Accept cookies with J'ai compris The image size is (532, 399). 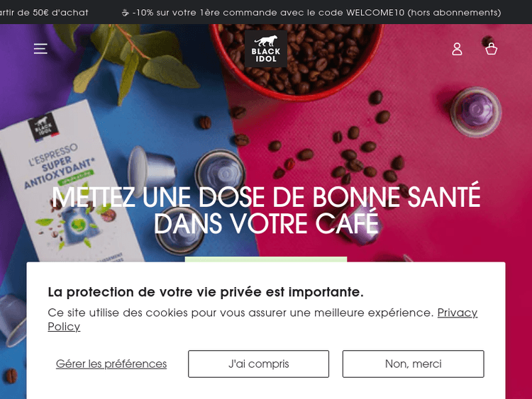coord(258,364)
